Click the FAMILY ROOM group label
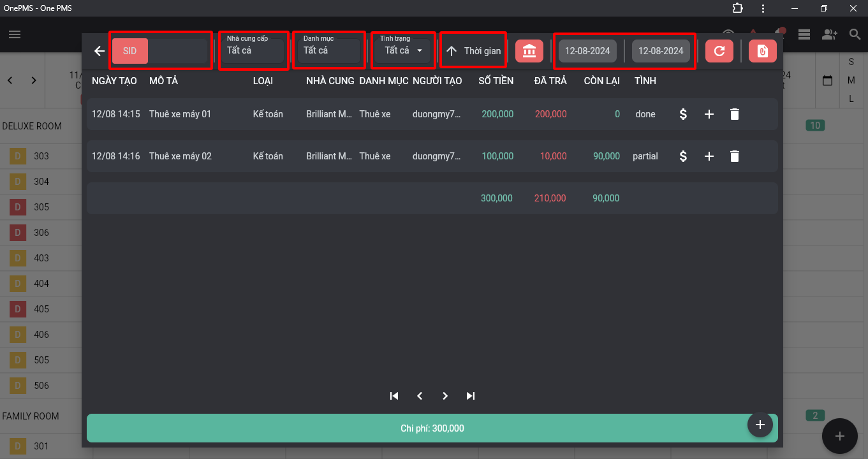Viewport: 868px width, 459px height. (31, 416)
